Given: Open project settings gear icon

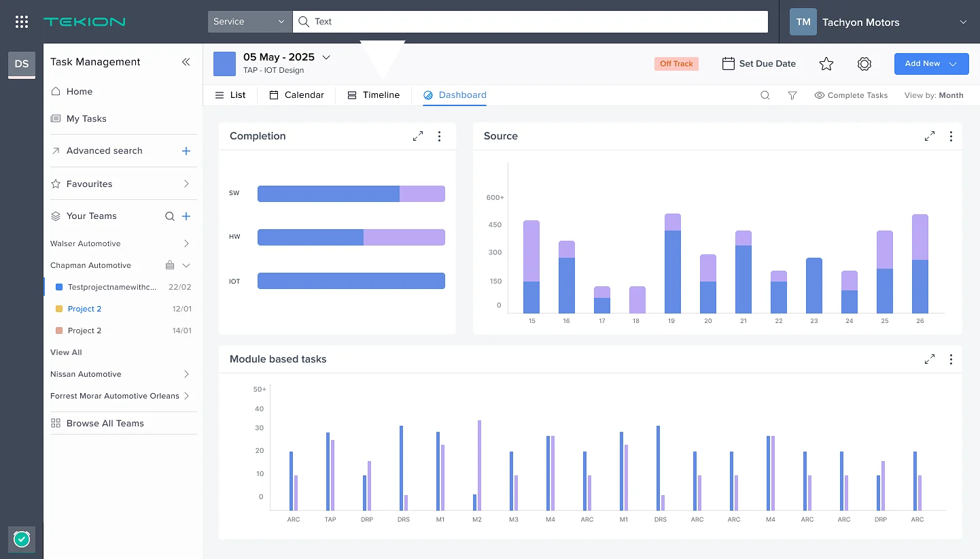Looking at the screenshot, I should [864, 64].
